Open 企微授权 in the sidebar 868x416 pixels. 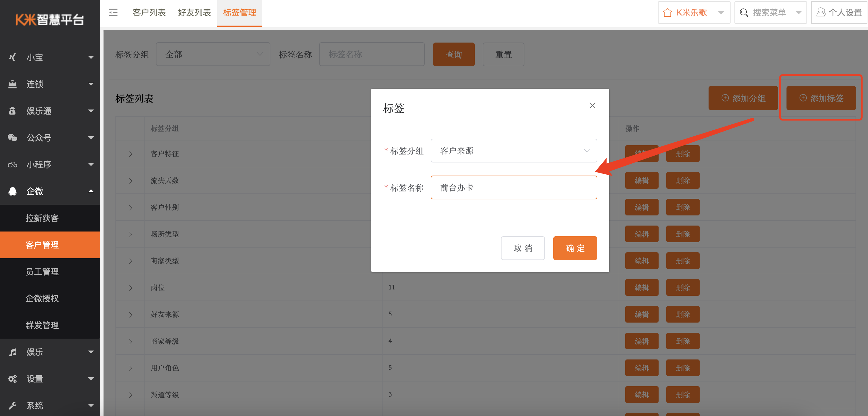[x=50, y=298]
